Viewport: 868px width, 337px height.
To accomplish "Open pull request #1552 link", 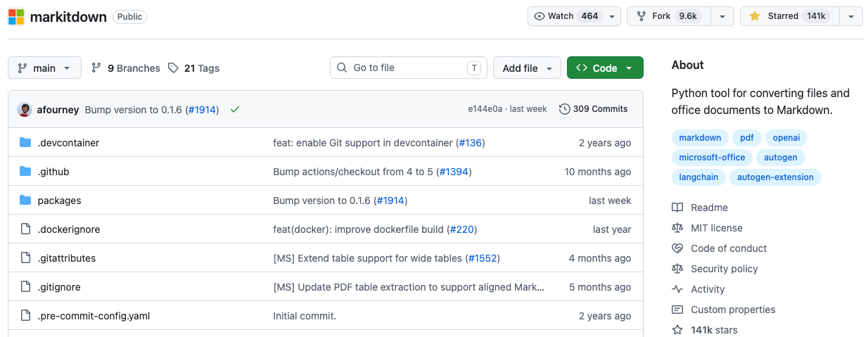I will [x=482, y=258].
